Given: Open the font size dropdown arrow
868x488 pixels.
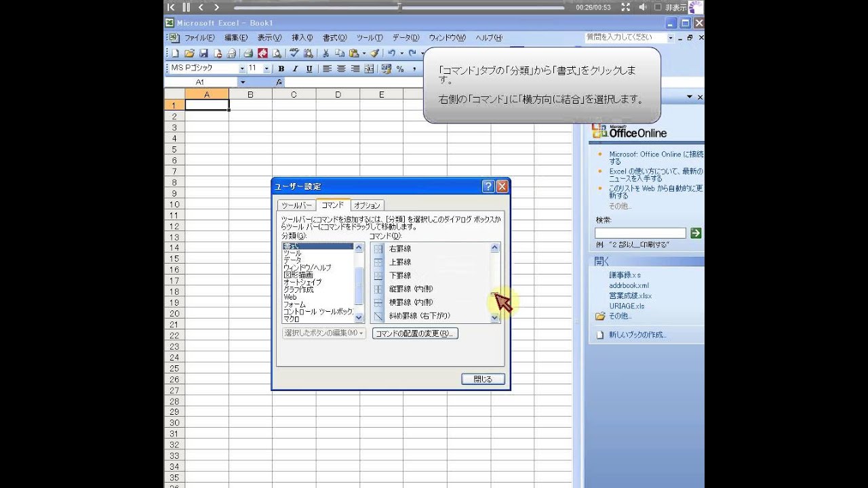Looking at the screenshot, I should (267, 68).
